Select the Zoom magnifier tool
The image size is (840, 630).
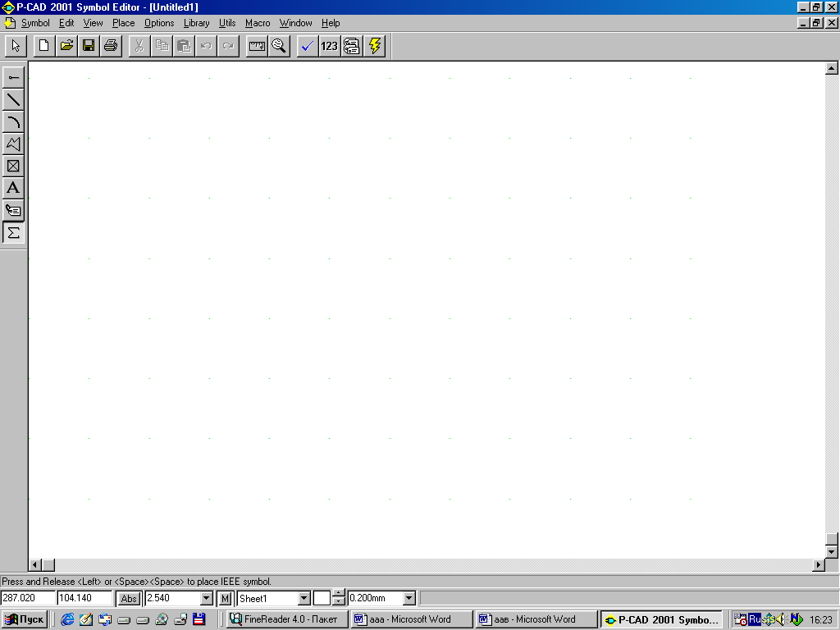pyautogui.click(x=279, y=46)
